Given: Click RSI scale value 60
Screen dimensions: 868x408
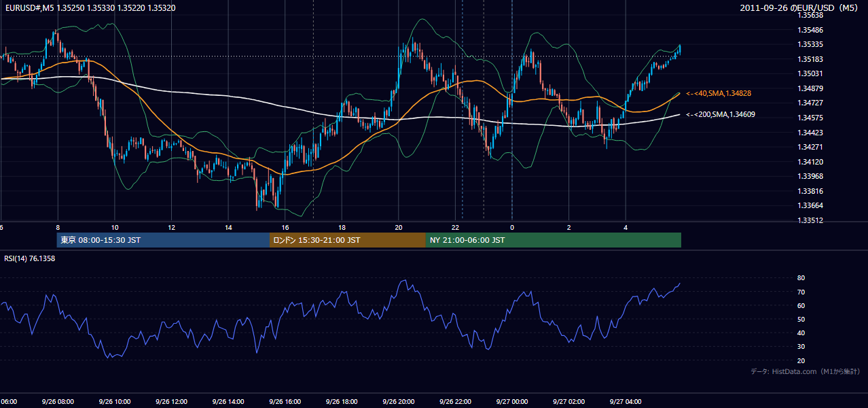Looking at the screenshot, I should [x=801, y=305].
